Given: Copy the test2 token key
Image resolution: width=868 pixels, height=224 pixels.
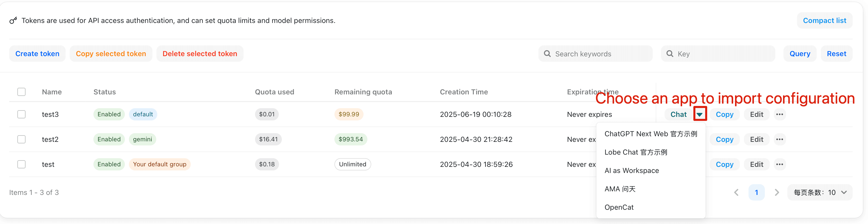Looking at the screenshot, I should click(725, 140).
